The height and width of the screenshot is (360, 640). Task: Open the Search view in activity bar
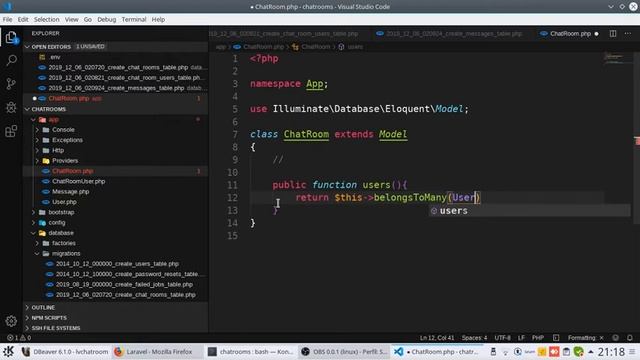point(11,60)
